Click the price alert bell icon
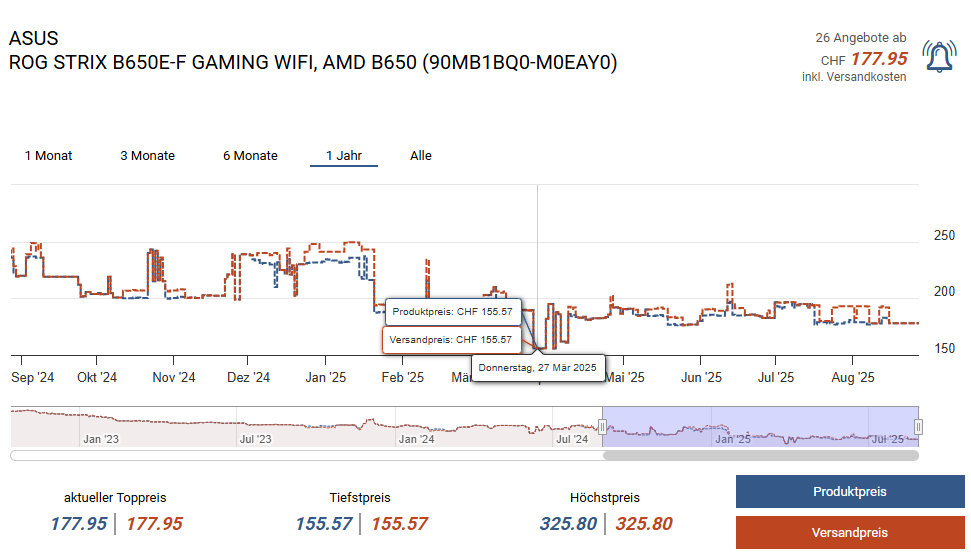Image resolution: width=971 pixels, height=553 pixels. (x=939, y=57)
